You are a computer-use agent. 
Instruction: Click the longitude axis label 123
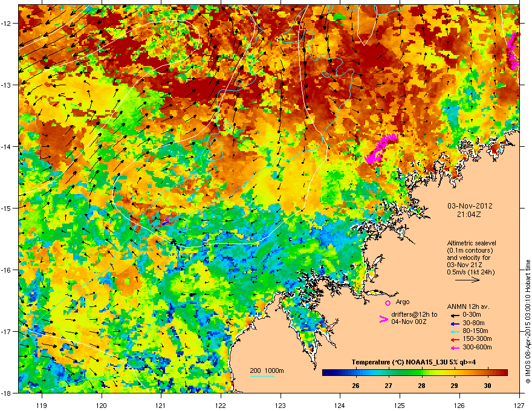click(x=281, y=405)
